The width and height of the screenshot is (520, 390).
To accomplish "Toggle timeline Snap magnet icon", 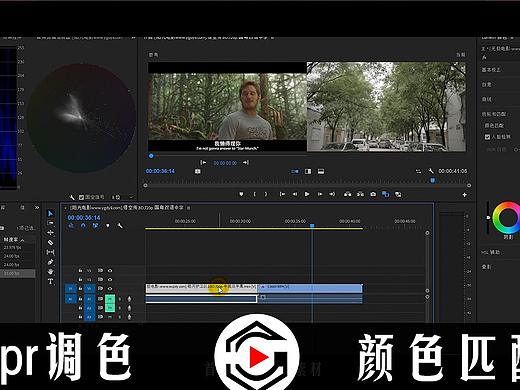I will (x=83, y=226).
